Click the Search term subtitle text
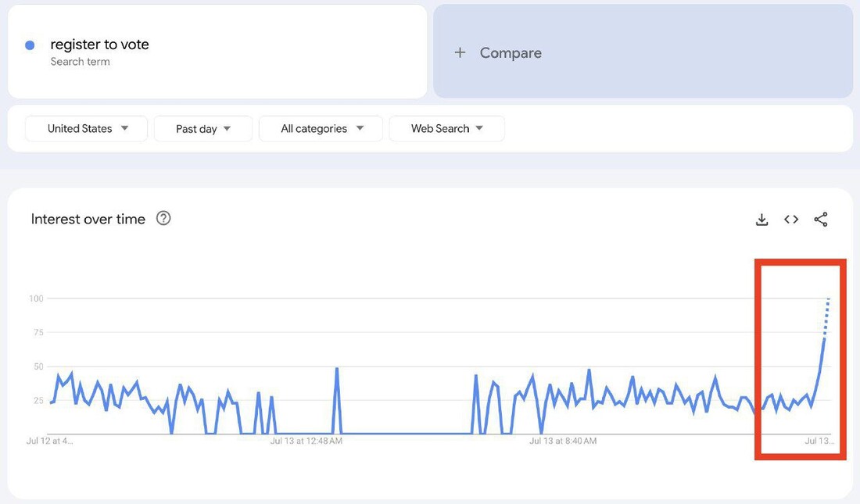The width and height of the screenshot is (860, 504). pos(80,62)
